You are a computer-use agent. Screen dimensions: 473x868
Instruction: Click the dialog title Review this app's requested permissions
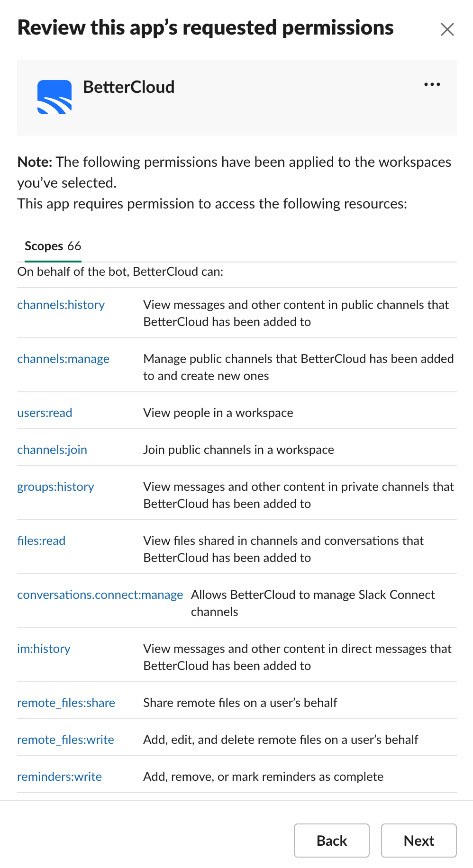(x=205, y=27)
